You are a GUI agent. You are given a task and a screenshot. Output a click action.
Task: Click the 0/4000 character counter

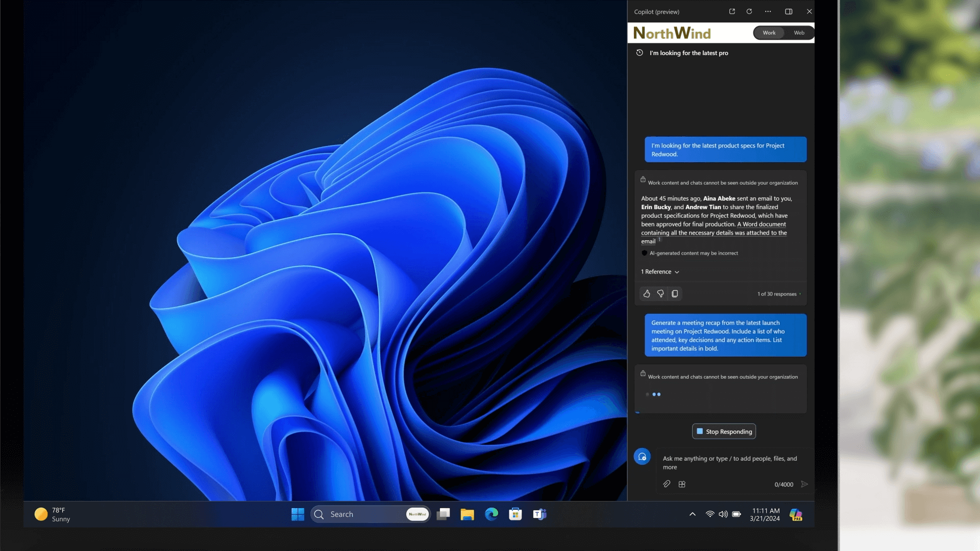click(784, 485)
